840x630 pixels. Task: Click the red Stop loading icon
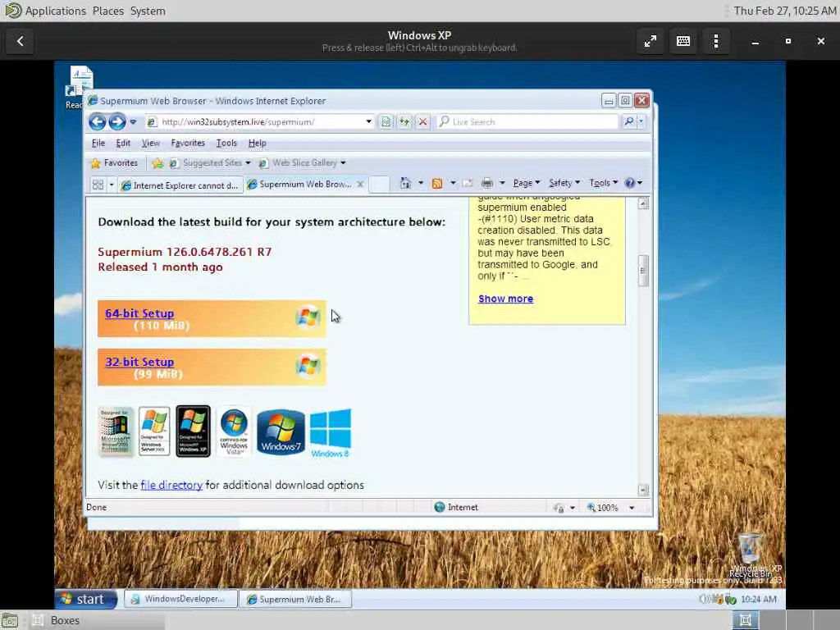pyautogui.click(x=422, y=122)
